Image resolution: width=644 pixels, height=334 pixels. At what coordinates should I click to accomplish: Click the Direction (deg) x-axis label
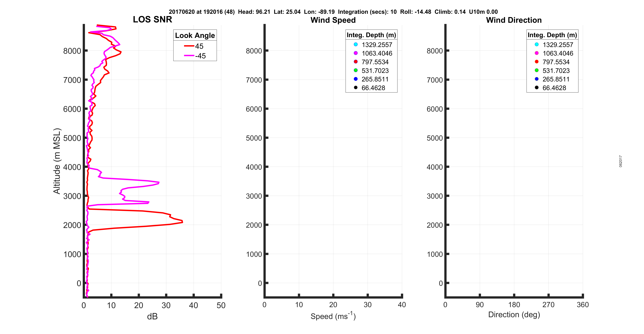coord(514,315)
